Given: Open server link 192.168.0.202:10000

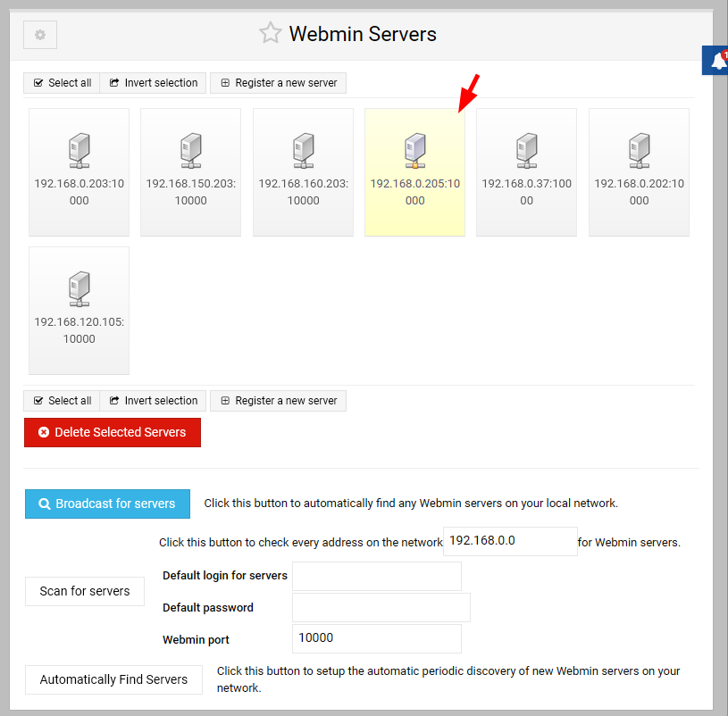Looking at the screenshot, I should pos(640,192).
